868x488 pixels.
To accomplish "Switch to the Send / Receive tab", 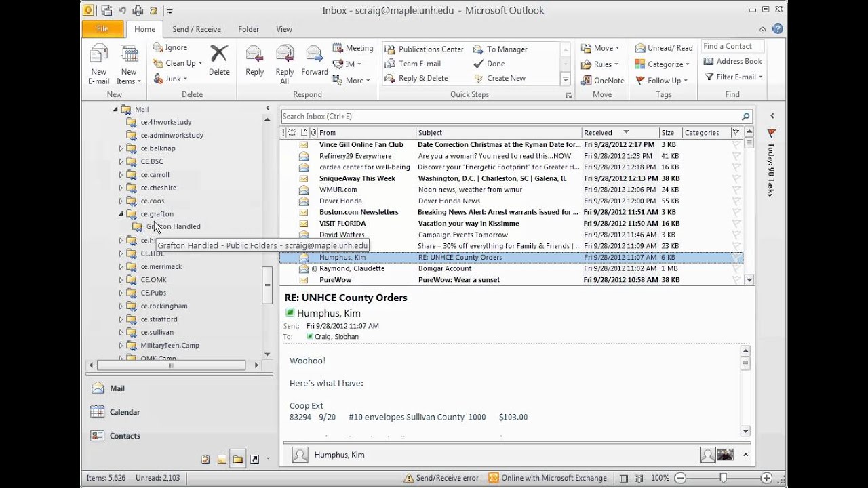I will 197,29.
